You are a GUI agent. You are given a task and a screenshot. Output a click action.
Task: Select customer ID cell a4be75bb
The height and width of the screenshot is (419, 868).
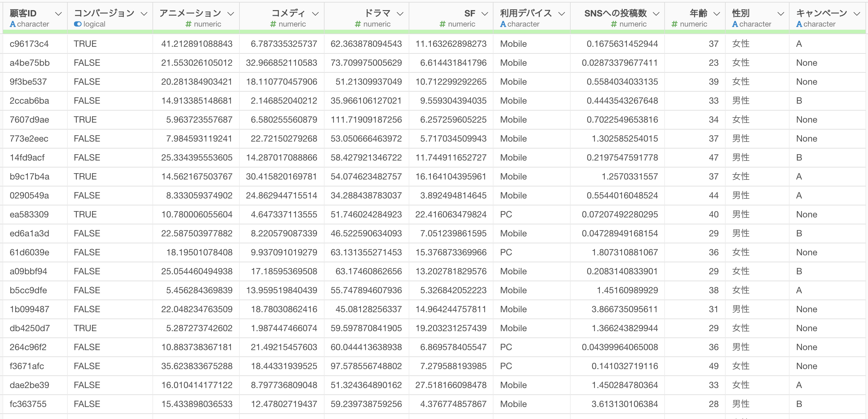point(30,63)
